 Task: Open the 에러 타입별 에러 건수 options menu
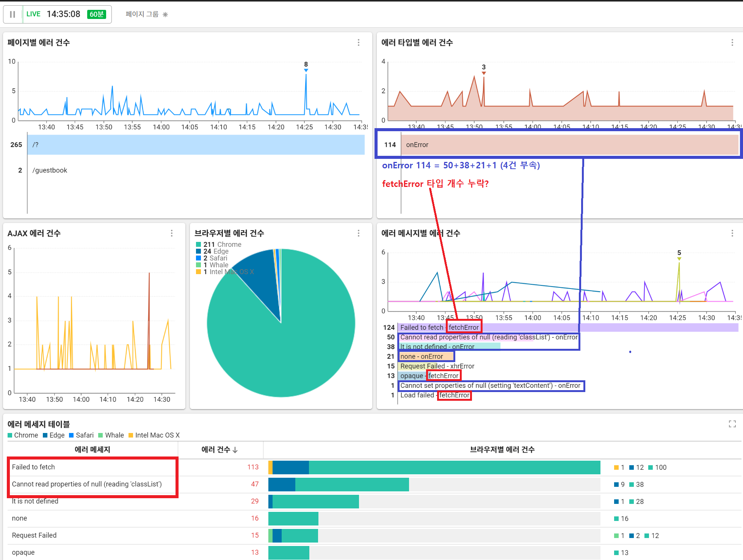click(x=732, y=42)
